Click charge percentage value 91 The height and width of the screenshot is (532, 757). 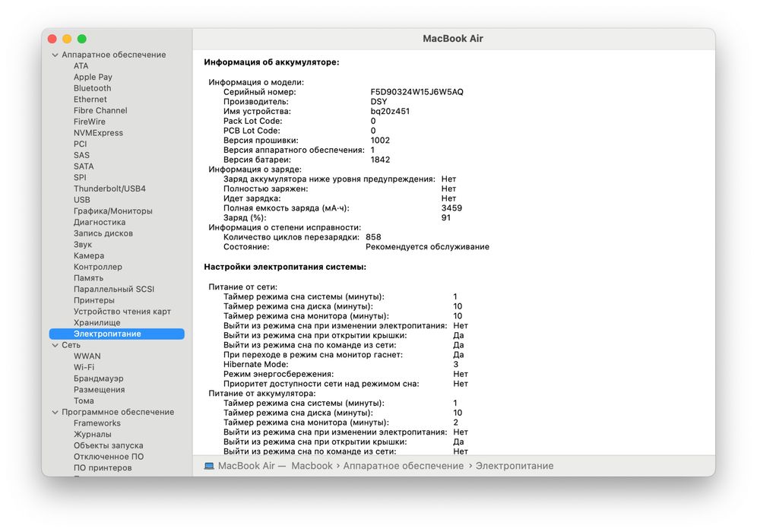click(x=445, y=218)
